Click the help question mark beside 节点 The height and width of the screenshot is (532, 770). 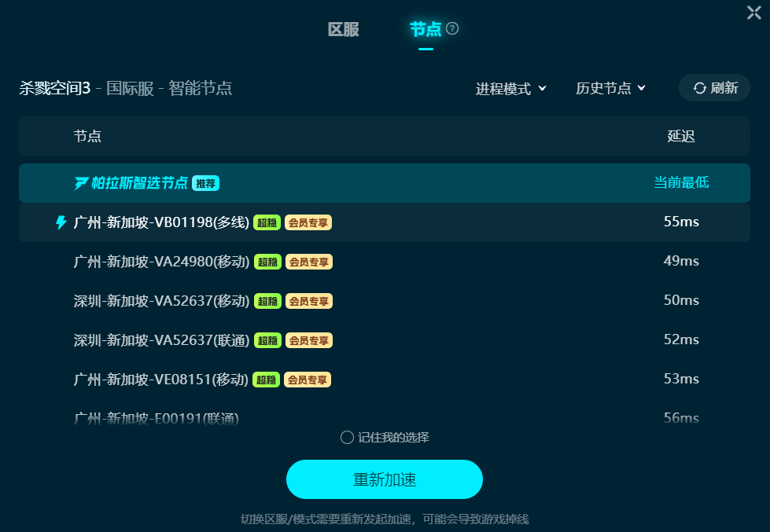(451, 29)
